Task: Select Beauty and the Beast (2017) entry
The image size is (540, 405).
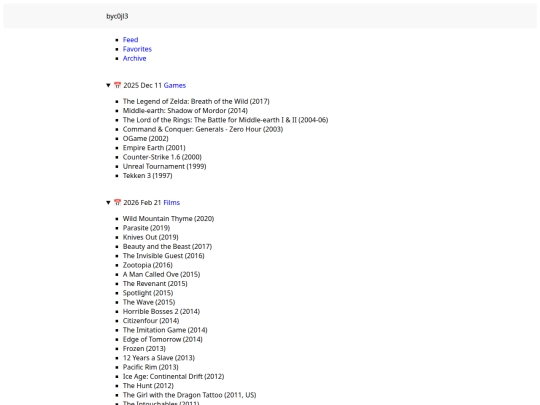Action: coord(167,247)
